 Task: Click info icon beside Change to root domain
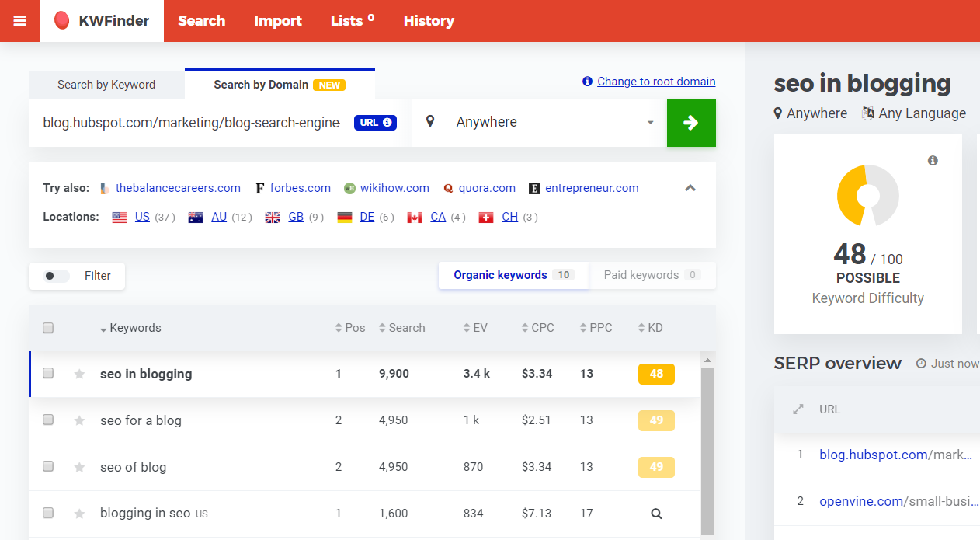click(x=588, y=82)
